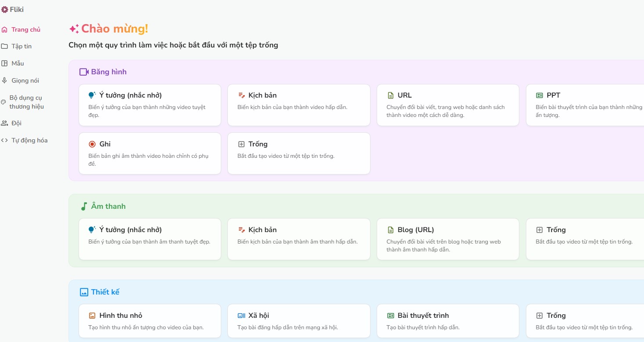Select the Kịch bản video card

[x=299, y=105]
